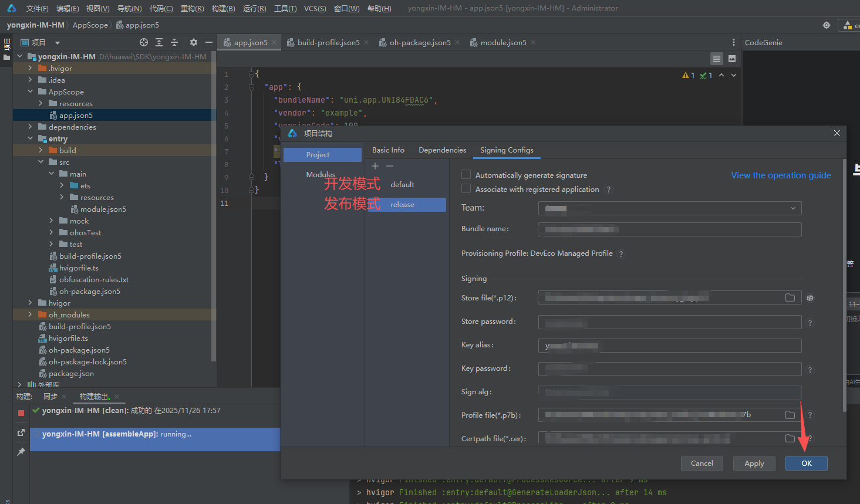Open project view selector dropdown arrow
The image size is (860, 504).
(x=58, y=43)
